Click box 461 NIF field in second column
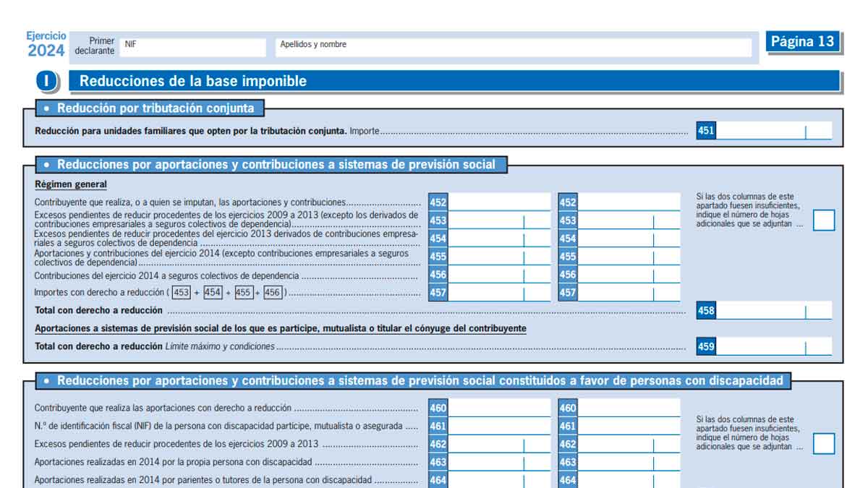The width and height of the screenshot is (868, 488). [629, 426]
